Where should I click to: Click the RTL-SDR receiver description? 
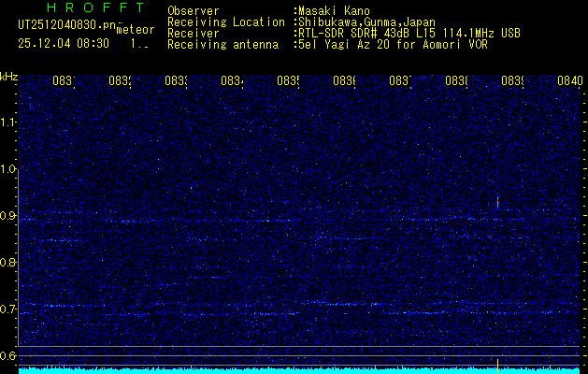[x=408, y=33]
